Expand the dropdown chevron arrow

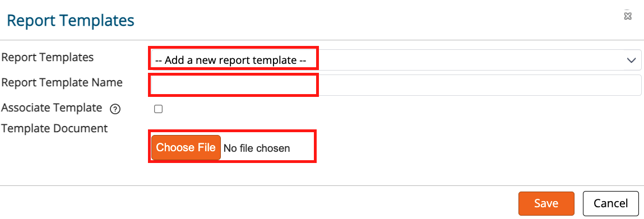pos(631,60)
